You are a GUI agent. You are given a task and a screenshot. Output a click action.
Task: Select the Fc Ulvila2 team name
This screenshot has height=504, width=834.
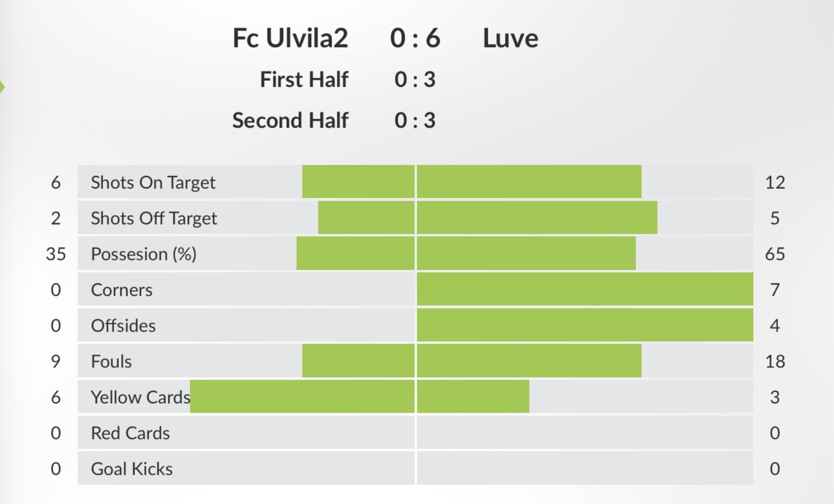click(290, 38)
